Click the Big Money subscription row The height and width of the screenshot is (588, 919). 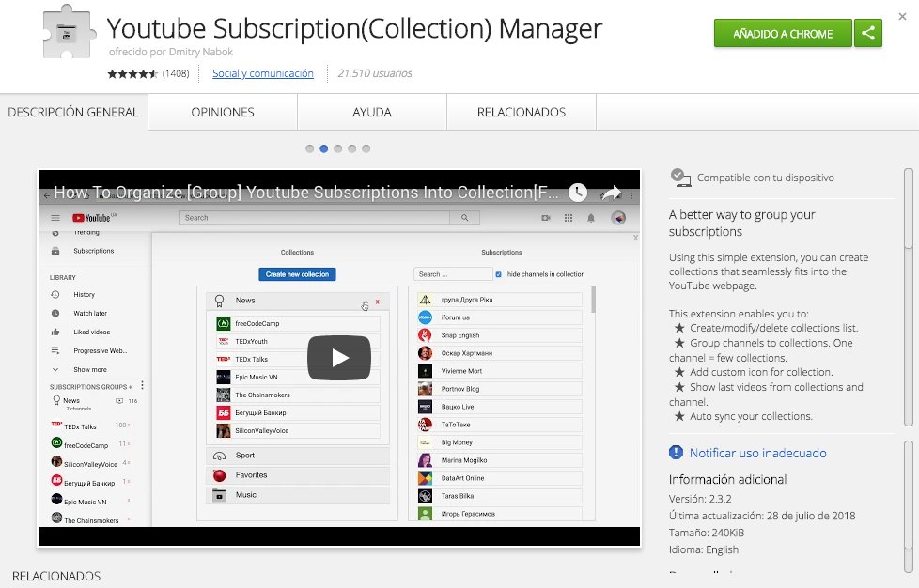point(499,442)
